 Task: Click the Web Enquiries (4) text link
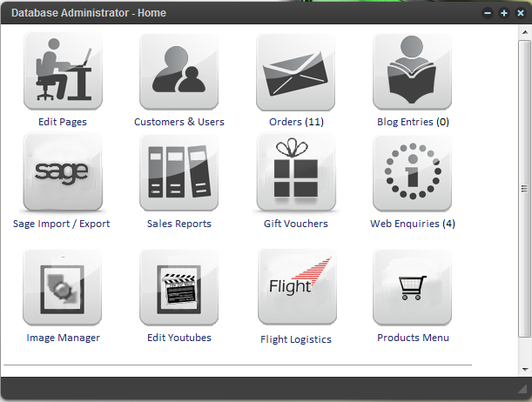(413, 224)
